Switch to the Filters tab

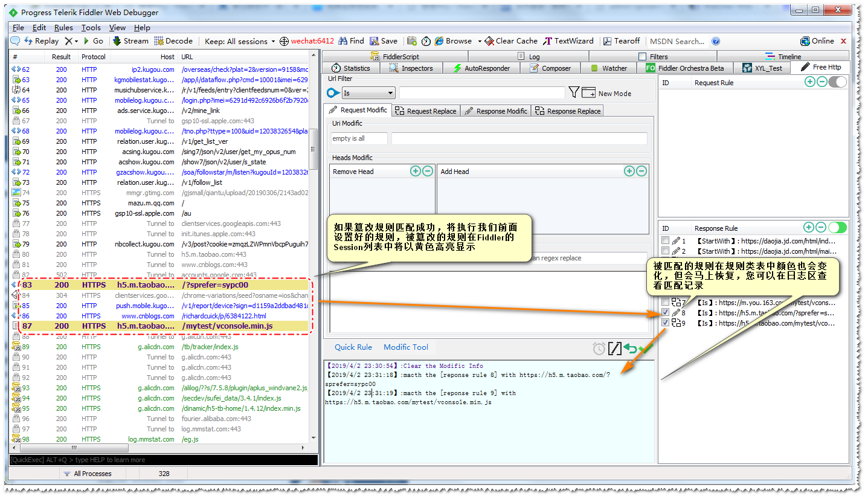(x=653, y=56)
